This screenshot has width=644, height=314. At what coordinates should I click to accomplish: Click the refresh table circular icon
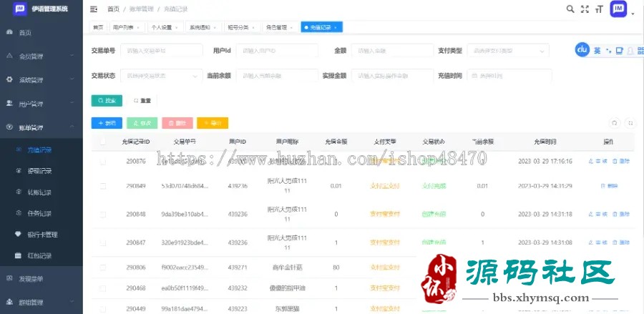tap(613, 123)
